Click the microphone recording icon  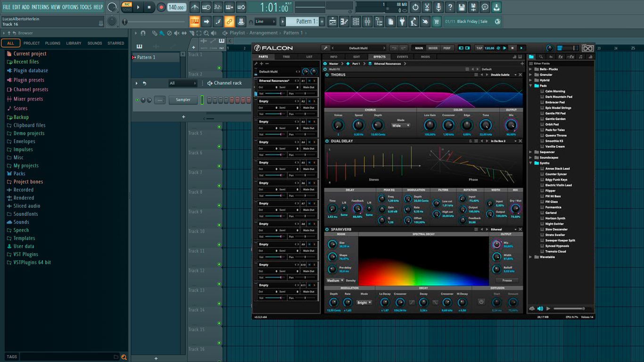[438, 7]
